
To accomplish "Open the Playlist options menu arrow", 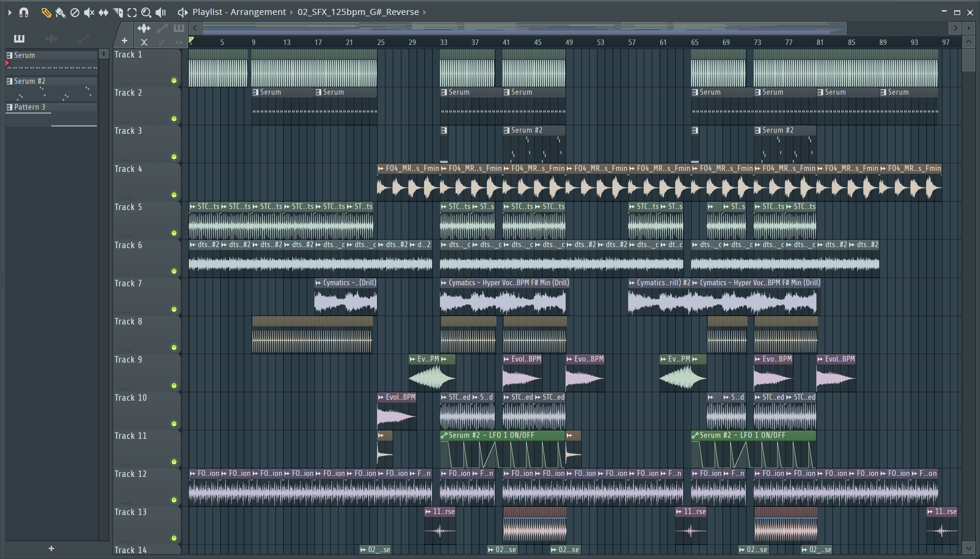I will 10,12.
